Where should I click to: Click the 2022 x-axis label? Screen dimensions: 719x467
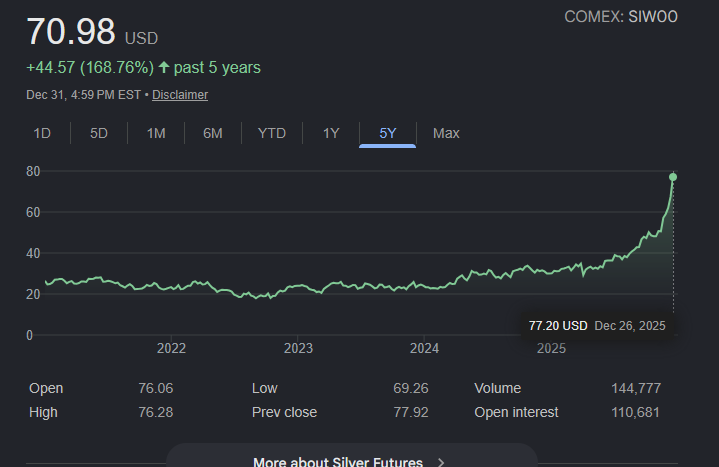tap(171, 348)
